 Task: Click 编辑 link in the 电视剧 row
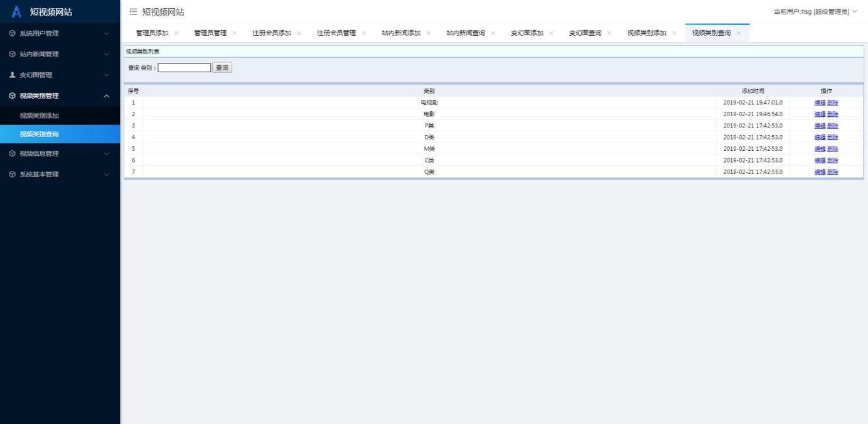820,102
